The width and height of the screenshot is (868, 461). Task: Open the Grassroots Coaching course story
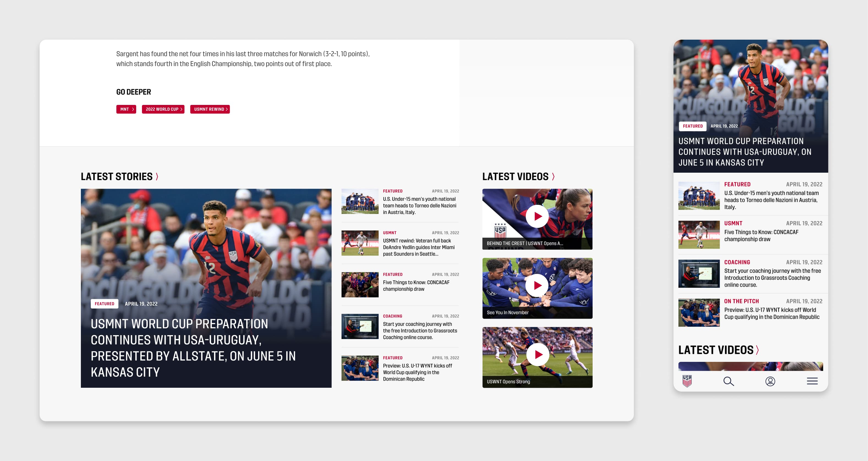(x=420, y=330)
